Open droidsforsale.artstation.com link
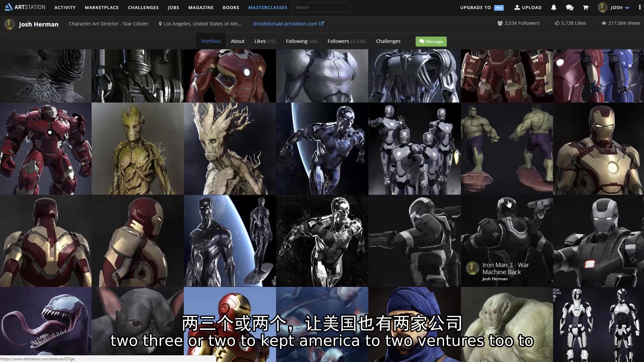The image size is (644, 362). click(x=285, y=23)
